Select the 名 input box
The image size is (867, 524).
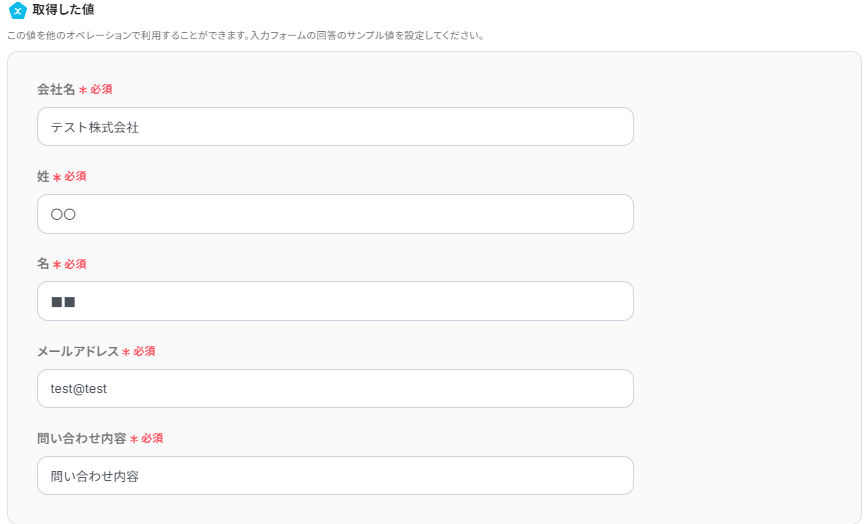(x=335, y=301)
